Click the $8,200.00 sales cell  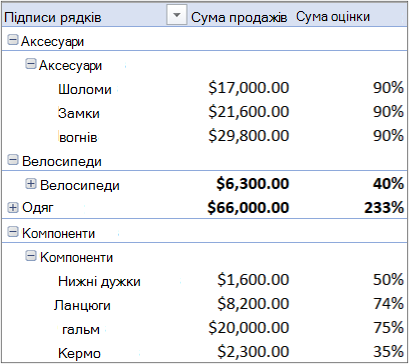[253, 304]
